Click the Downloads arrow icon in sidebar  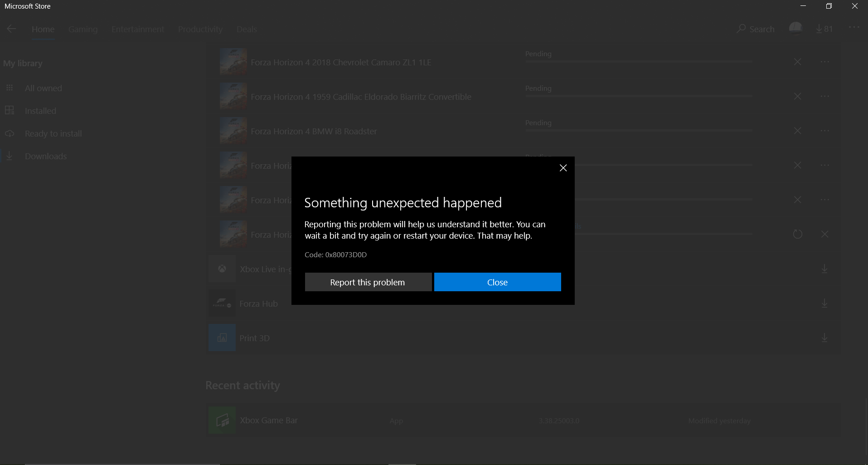pyautogui.click(x=10, y=156)
